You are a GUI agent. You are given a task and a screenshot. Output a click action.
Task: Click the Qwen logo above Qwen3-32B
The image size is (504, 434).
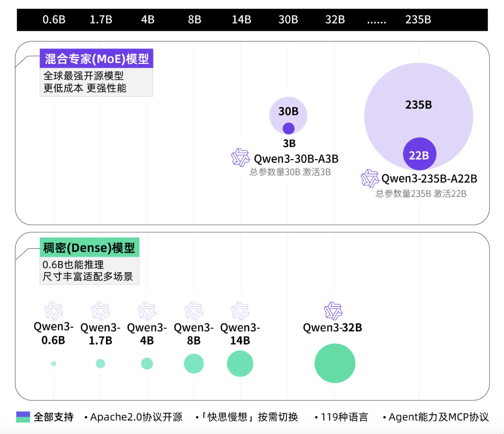[333, 311]
